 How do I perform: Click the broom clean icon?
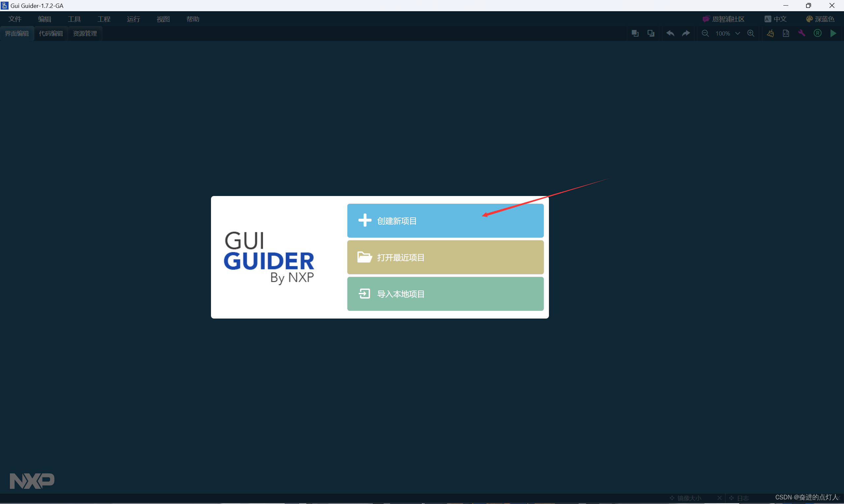770,33
